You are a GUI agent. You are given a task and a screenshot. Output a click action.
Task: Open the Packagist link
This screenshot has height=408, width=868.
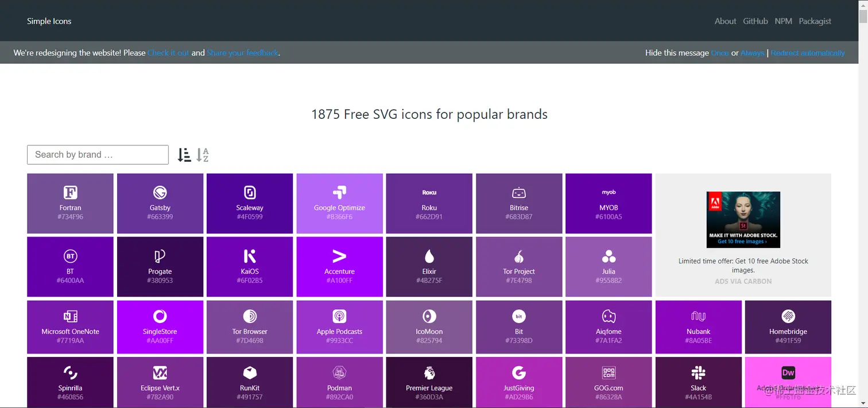815,21
